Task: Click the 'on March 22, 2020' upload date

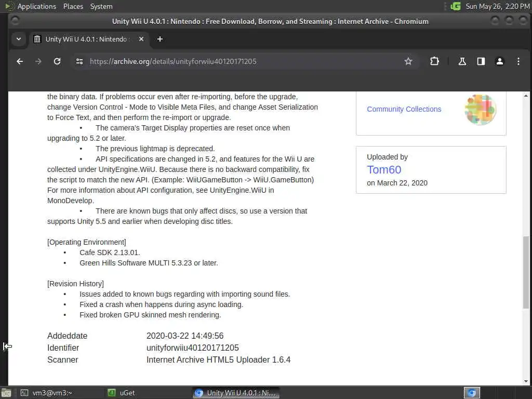Action: point(397,183)
